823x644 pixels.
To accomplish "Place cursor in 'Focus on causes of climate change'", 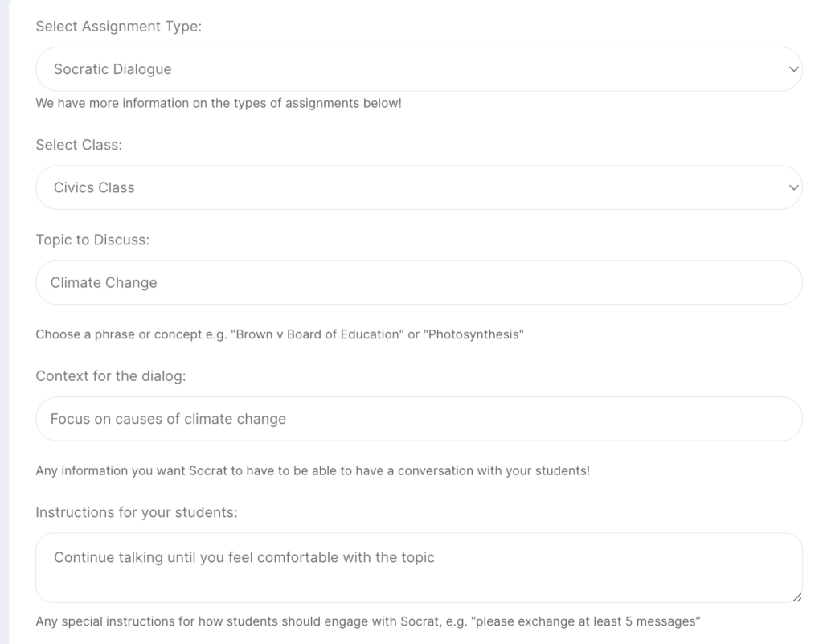I will click(168, 419).
